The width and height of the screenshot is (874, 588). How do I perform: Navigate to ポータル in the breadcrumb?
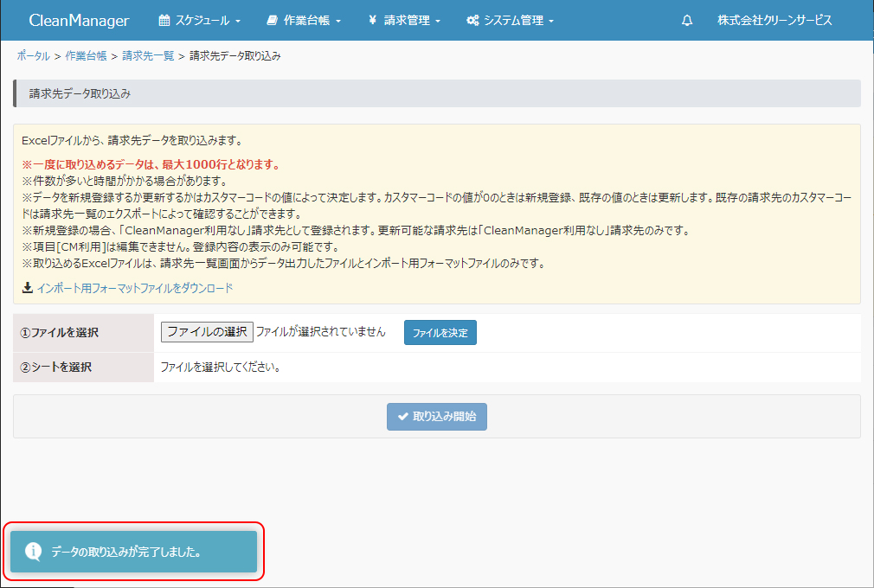33,55
